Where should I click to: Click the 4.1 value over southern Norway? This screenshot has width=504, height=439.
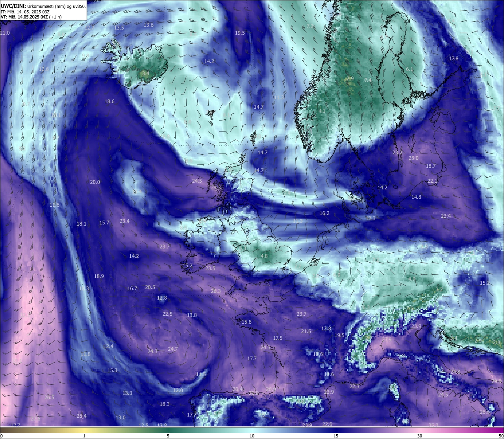pos(322,111)
